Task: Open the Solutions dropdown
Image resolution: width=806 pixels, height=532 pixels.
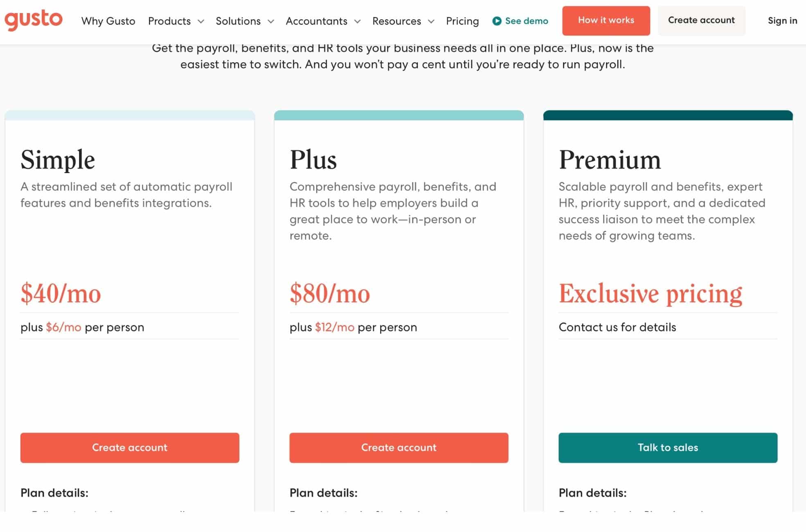Action: tap(244, 21)
